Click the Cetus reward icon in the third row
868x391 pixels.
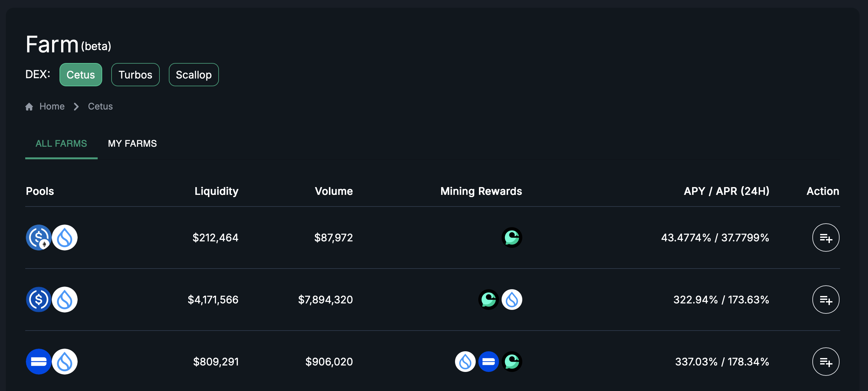pos(512,361)
